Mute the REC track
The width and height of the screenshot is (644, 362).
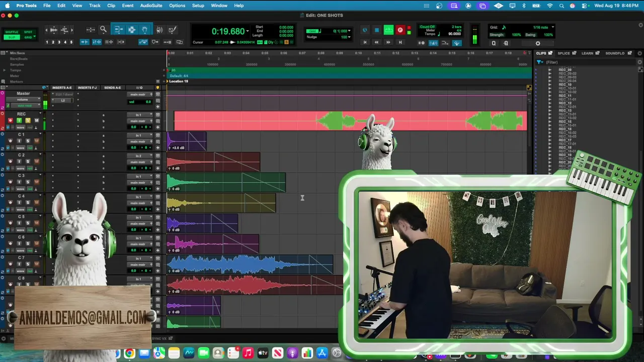(36, 121)
